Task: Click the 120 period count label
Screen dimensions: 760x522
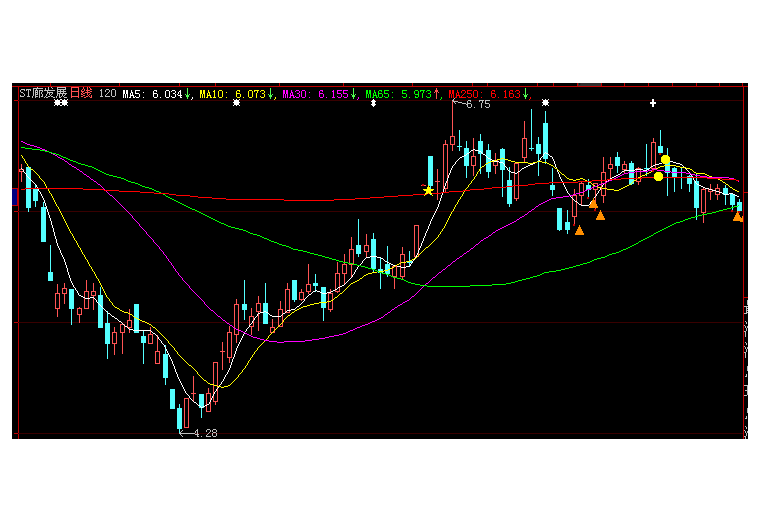Action: (107, 93)
